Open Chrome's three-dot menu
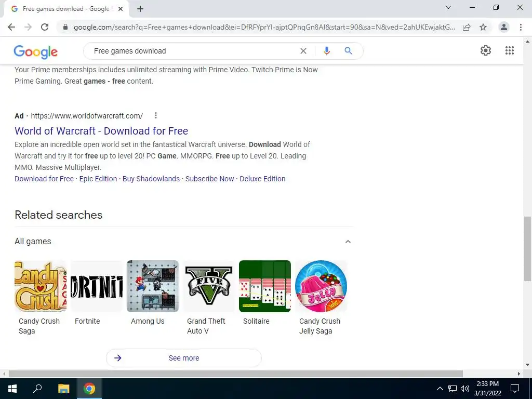532x399 pixels. click(x=521, y=27)
